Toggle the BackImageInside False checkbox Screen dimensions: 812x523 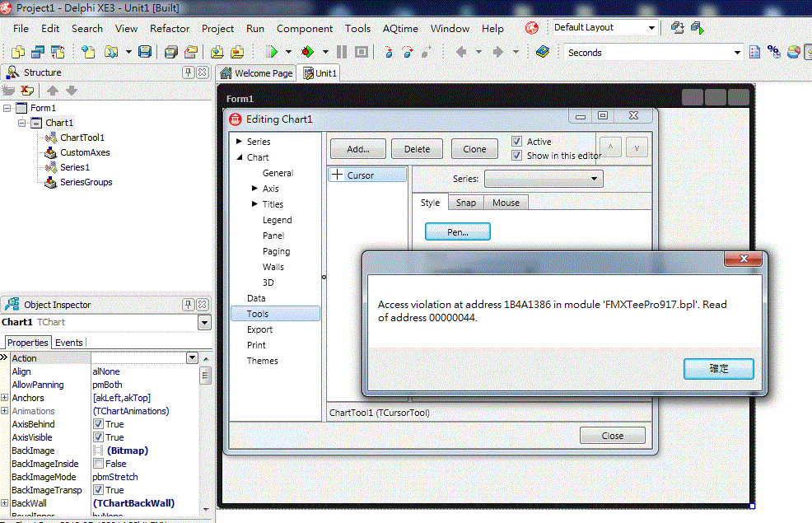[x=98, y=464]
